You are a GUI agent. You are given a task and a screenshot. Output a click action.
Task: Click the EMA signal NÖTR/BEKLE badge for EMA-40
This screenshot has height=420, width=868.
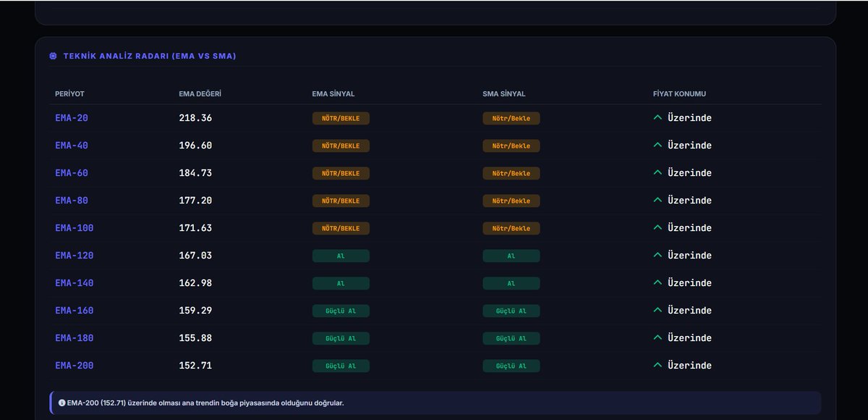coord(341,146)
